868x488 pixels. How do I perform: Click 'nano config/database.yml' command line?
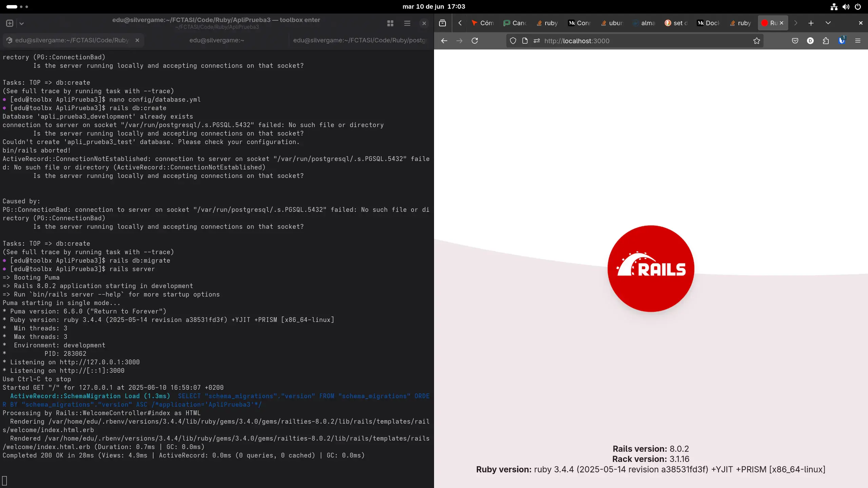click(102, 100)
